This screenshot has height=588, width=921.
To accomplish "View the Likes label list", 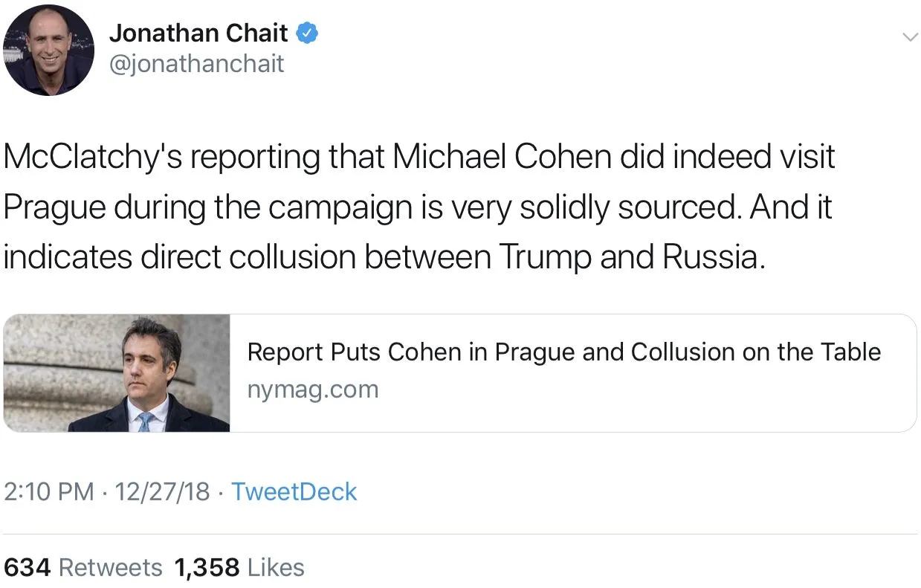I will coord(276,568).
